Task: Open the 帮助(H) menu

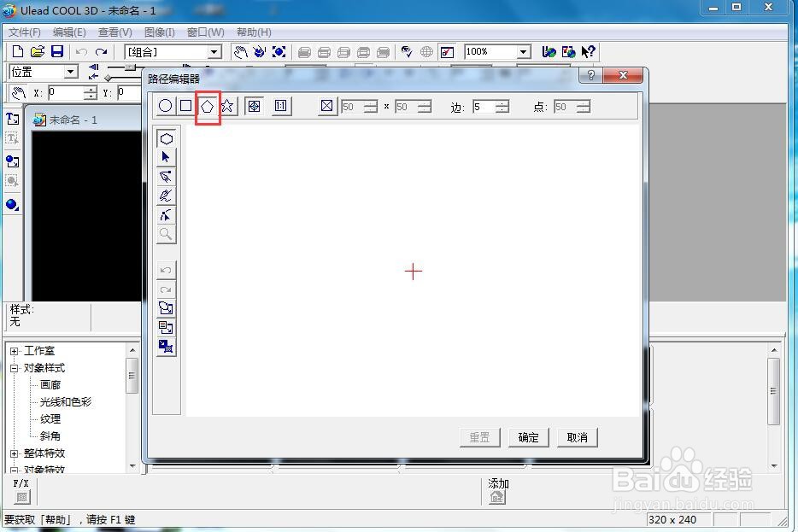Action: [x=254, y=32]
